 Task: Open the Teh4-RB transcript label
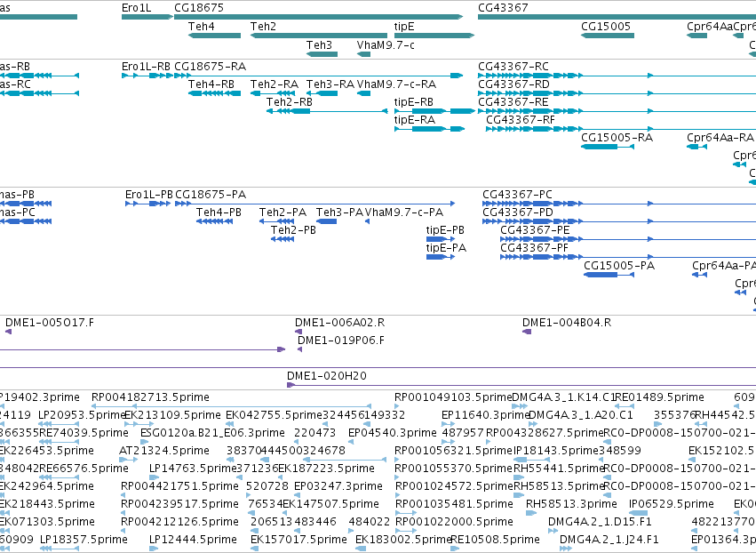(x=211, y=84)
